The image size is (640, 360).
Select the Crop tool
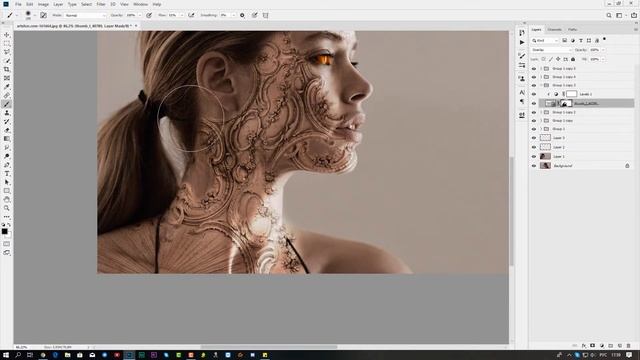[7, 69]
